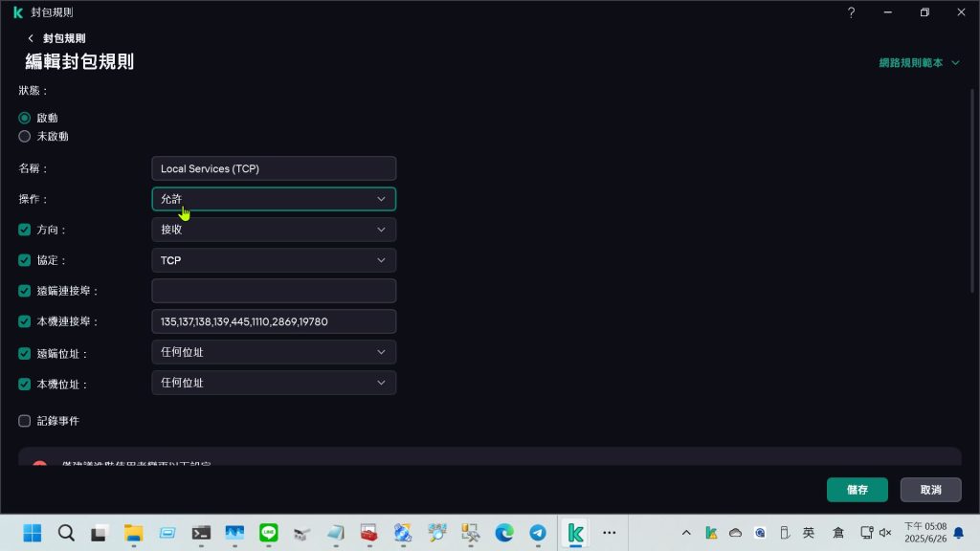Select the 未啟動 radio button
This screenshot has height=551, width=980.
pyautogui.click(x=25, y=137)
